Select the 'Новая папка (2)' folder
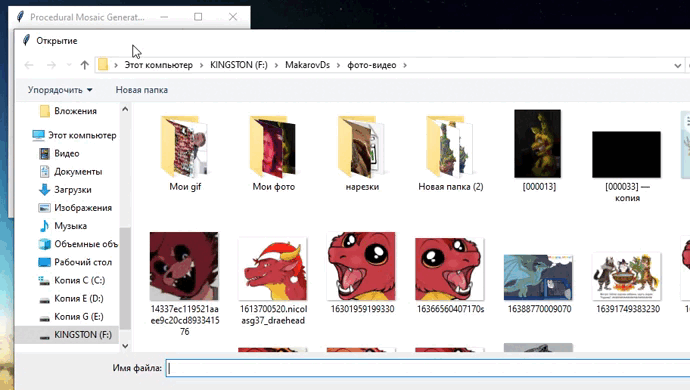The height and width of the screenshot is (390, 690). (450, 153)
